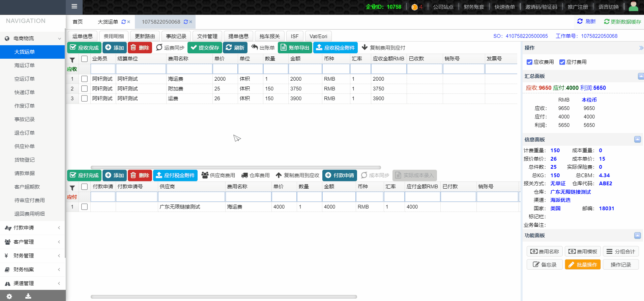Switch to 文件管理 tab

pos(207,36)
